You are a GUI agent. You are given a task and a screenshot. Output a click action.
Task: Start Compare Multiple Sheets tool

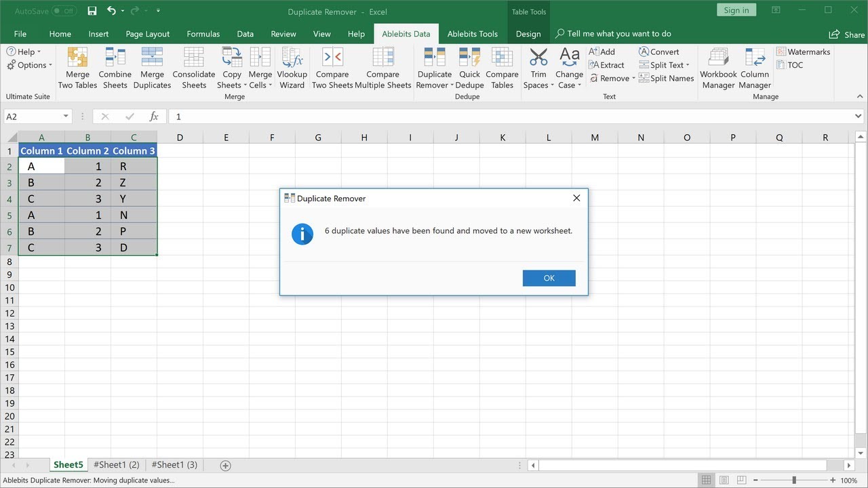[x=383, y=68]
